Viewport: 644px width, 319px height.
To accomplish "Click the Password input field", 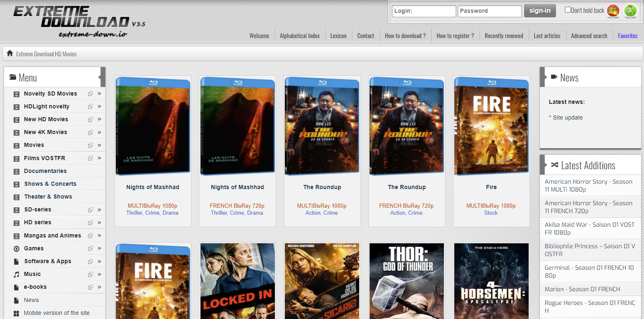I will pyautogui.click(x=489, y=11).
